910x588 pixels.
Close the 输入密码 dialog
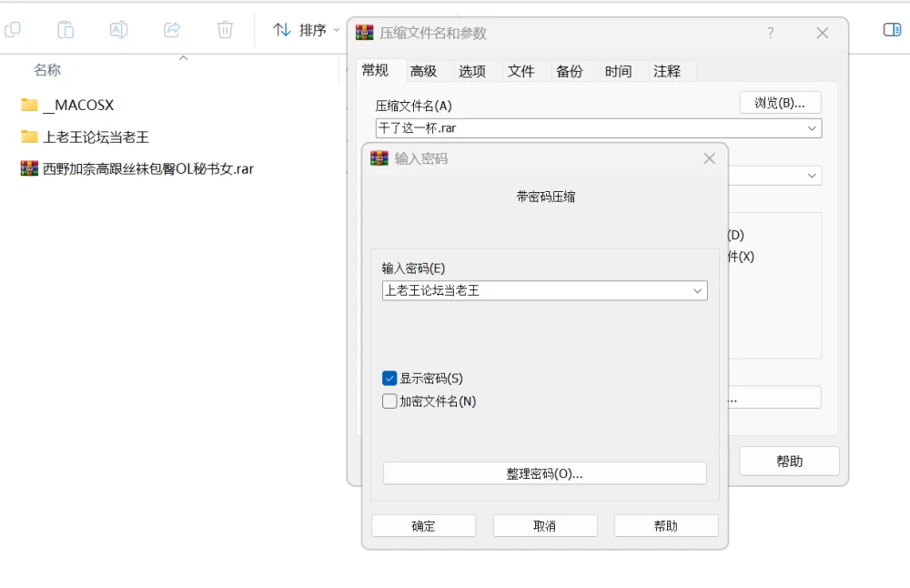click(x=709, y=158)
